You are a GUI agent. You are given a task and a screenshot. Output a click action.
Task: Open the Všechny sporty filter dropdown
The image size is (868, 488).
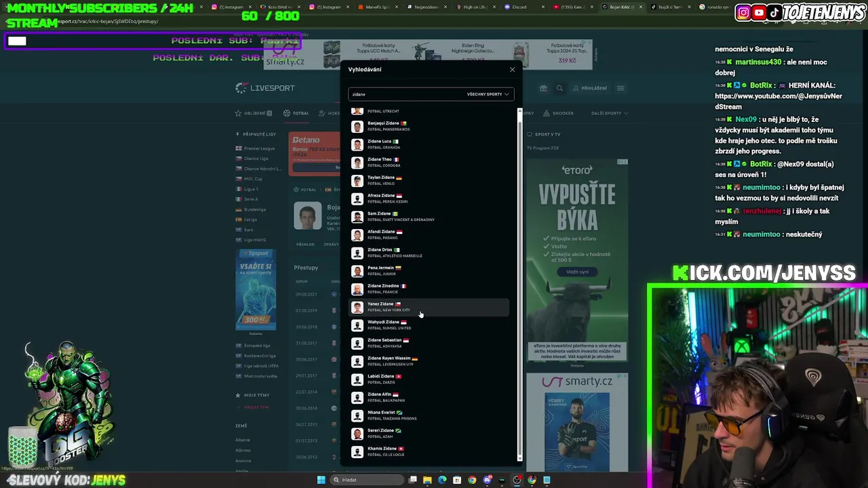[488, 94]
